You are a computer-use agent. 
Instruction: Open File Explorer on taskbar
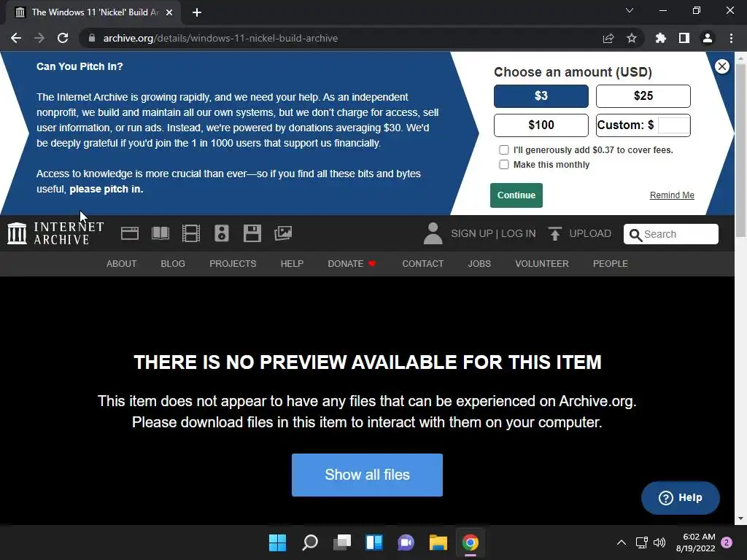coord(438,542)
